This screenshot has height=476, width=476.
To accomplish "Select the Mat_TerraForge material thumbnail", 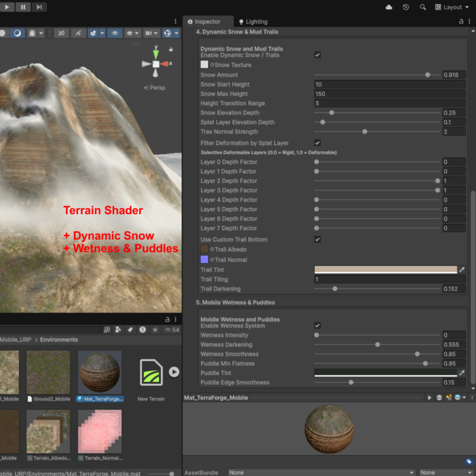I will [99, 372].
